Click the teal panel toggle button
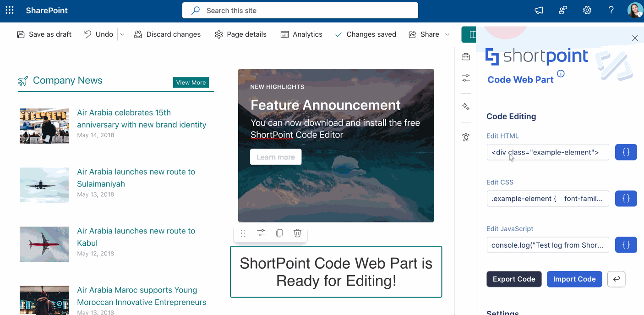 469,34
